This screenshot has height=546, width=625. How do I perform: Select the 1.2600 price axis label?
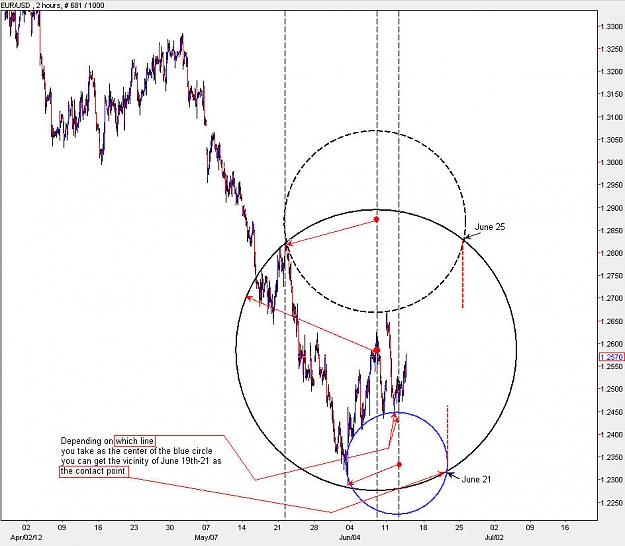point(612,344)
